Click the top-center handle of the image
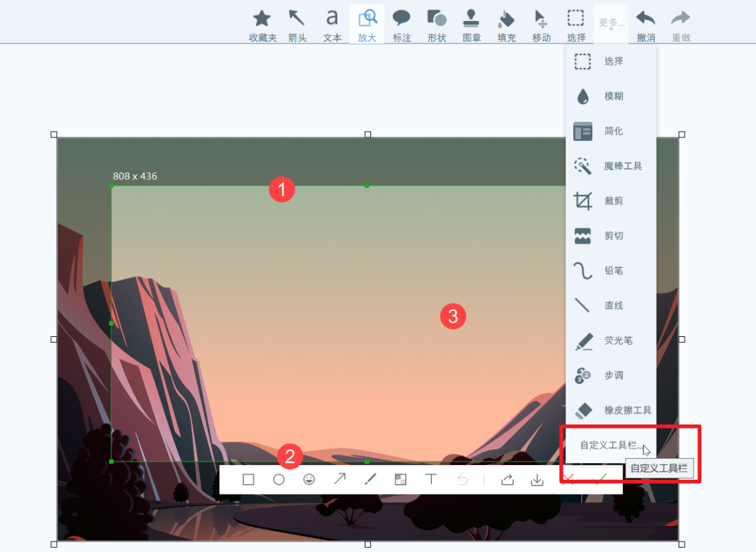 pos(368,134)
